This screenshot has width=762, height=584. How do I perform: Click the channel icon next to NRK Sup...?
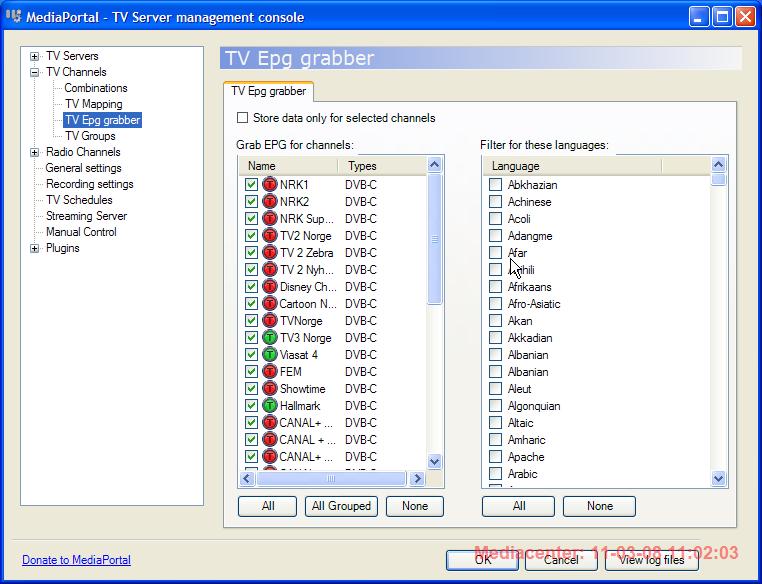[270, 219]
